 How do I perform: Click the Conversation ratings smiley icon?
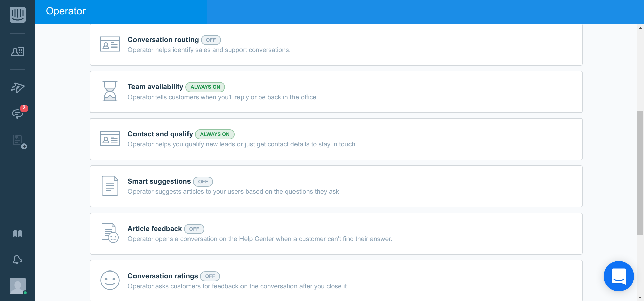(x=110, y=280)
